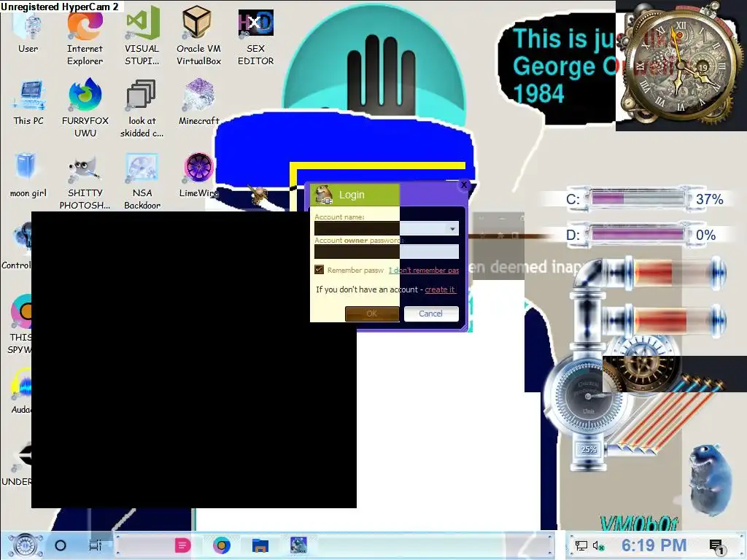This screenshot has width=747, height=560.
Task: Open the NSA Backdoor icon
Action: 142,181
